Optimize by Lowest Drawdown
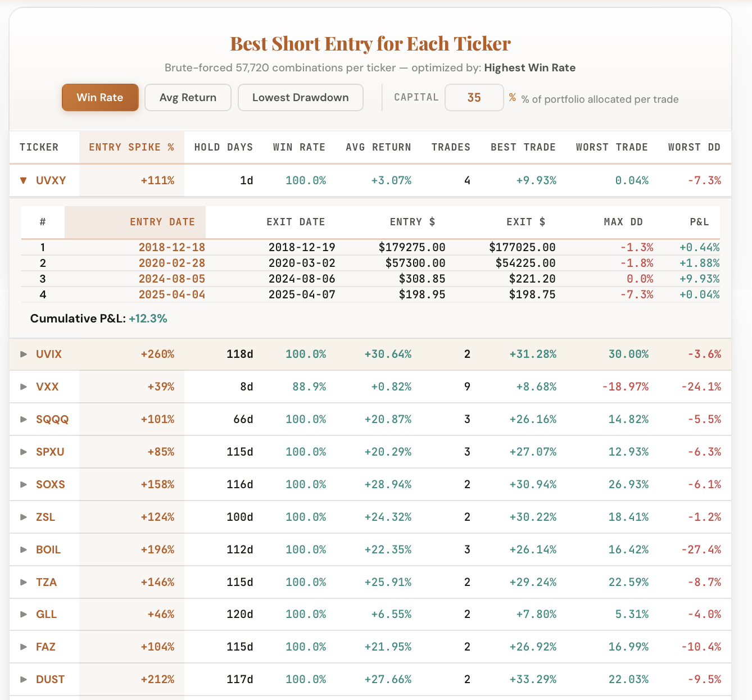The width and height of the screenshot is (752, 700). click(300, 97)
